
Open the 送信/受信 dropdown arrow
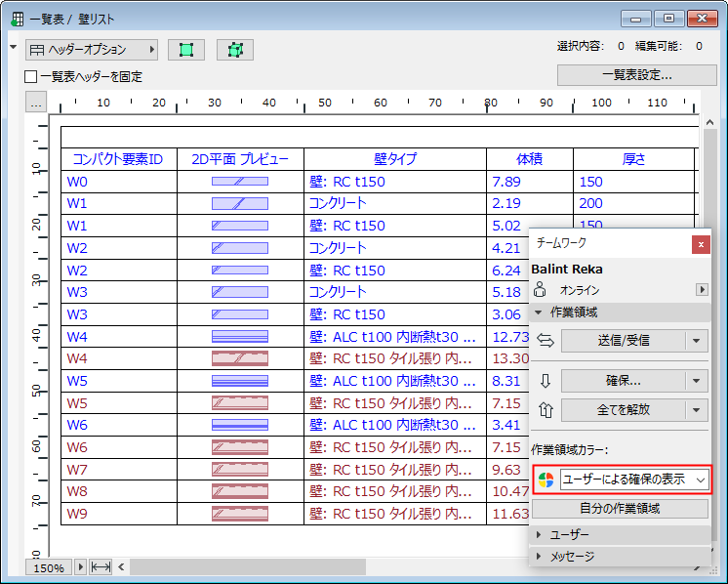[697, 341]
